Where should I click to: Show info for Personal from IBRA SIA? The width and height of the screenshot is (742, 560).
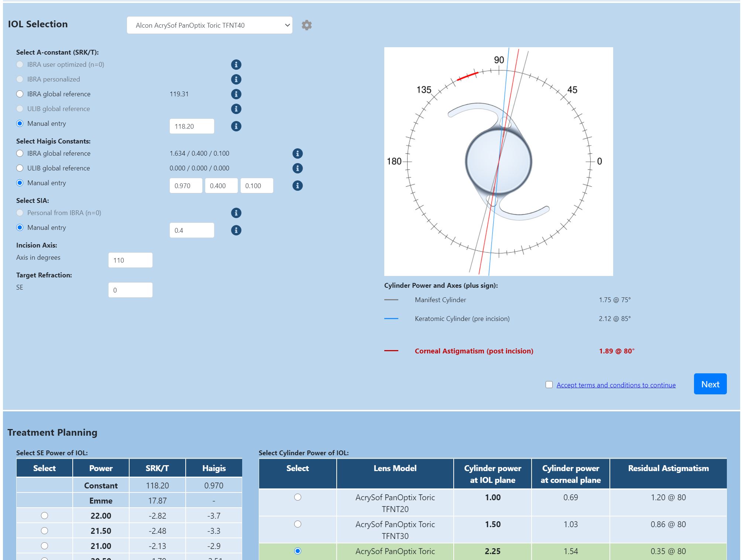click(236, 213)
